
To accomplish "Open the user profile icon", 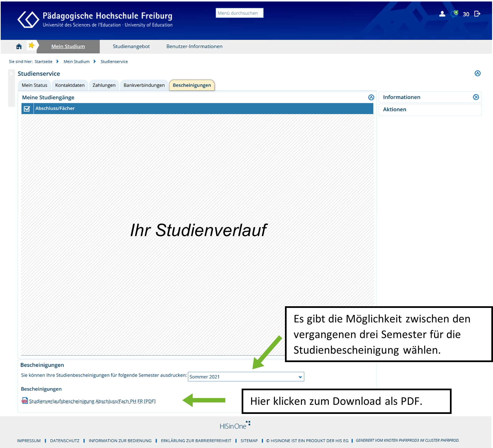I will point(442,14).
